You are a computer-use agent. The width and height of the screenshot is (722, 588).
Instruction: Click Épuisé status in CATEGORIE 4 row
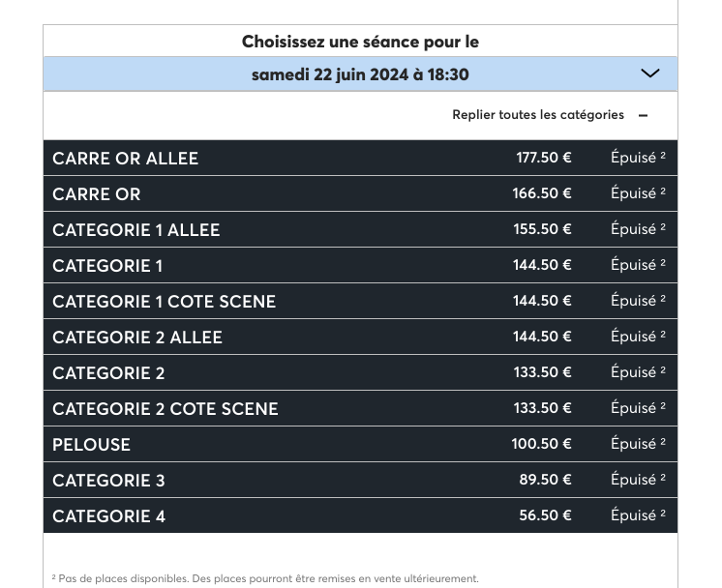coord(638,515)
